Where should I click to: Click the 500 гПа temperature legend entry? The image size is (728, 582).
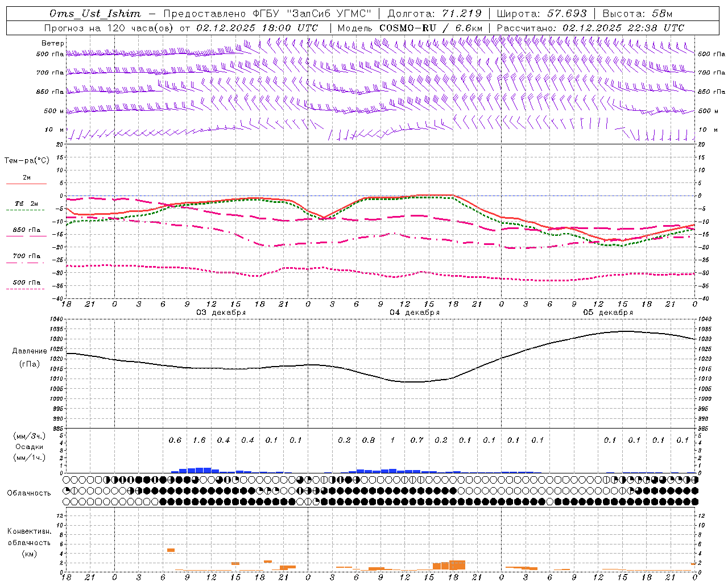point(27,282)
